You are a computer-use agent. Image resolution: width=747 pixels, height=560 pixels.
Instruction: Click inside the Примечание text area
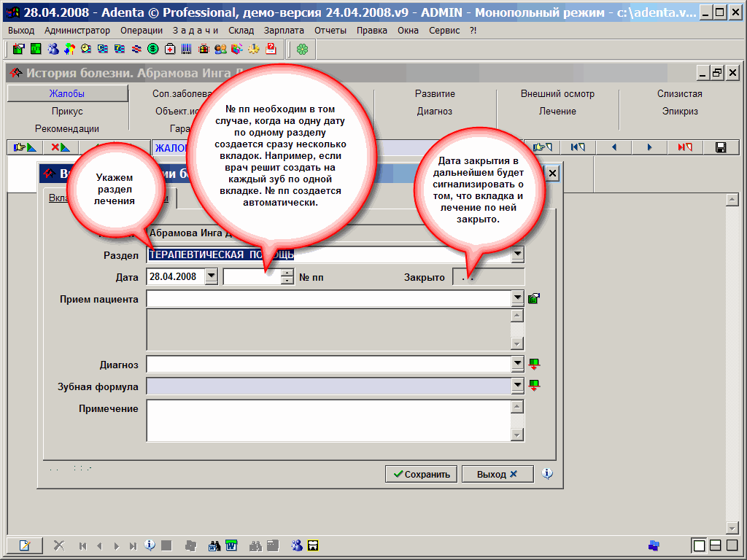pos(328,419)
